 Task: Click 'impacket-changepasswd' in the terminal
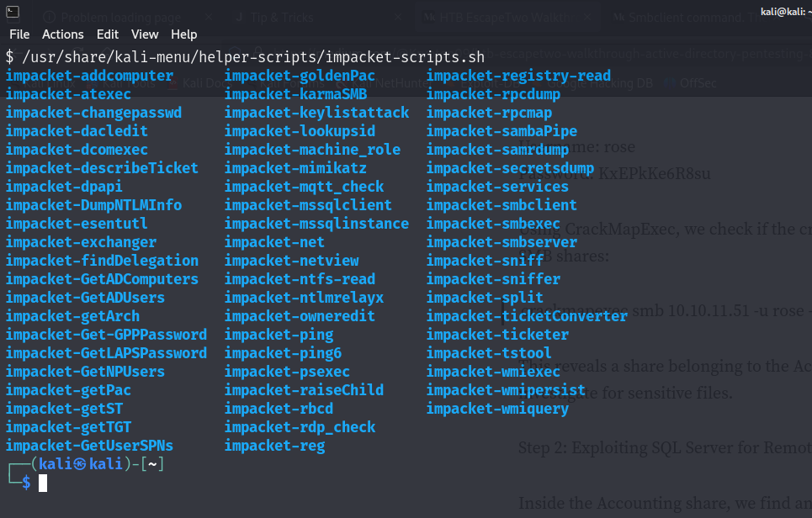click(93, 113)
